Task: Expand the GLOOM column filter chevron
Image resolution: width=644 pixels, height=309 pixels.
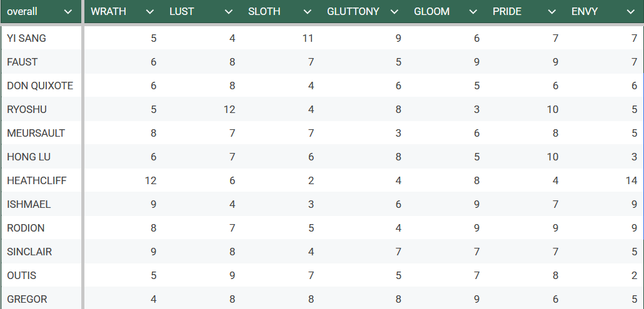Action: pyautogui.click(x=473, y=12)
